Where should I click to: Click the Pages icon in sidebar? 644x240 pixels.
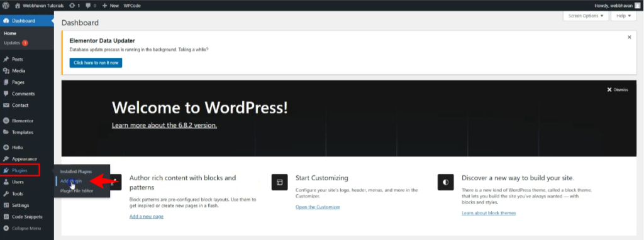[x=6, y=82]
